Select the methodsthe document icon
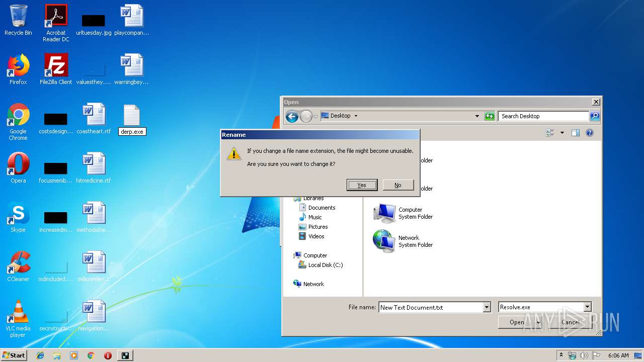This screenshot has height=362, width=644. (94, 217)
